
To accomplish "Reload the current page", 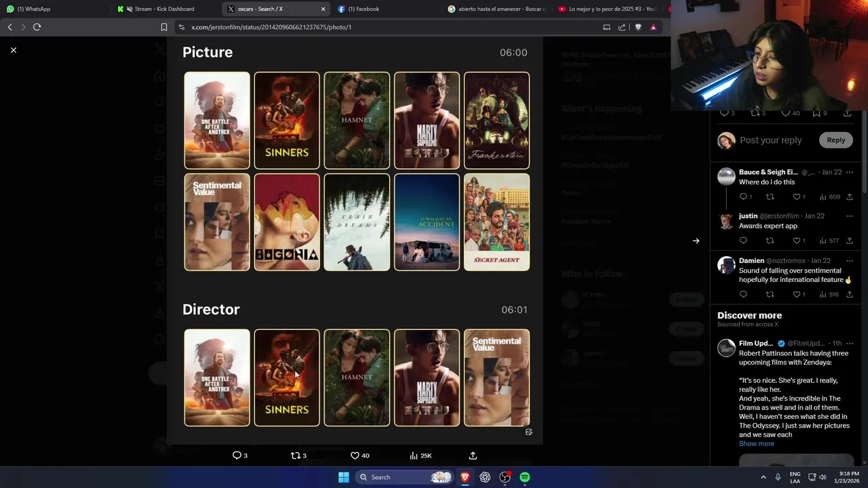I will (37, 27).
